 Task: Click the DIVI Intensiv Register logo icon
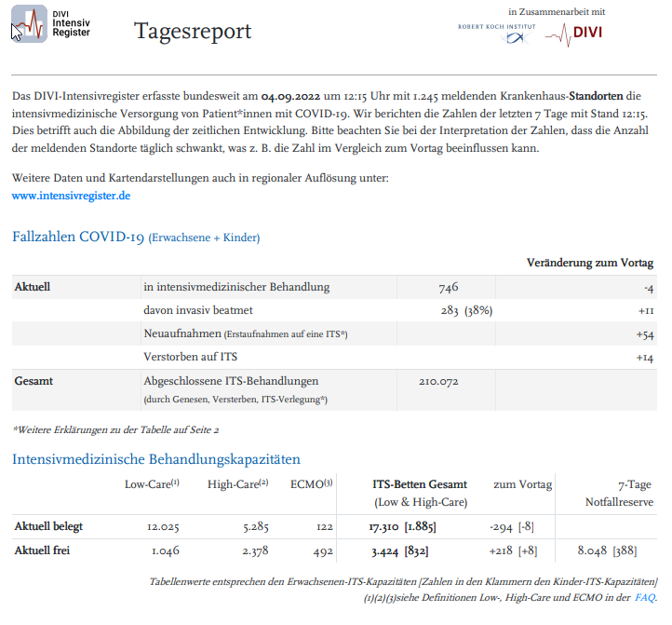click(x=28, y=25)
